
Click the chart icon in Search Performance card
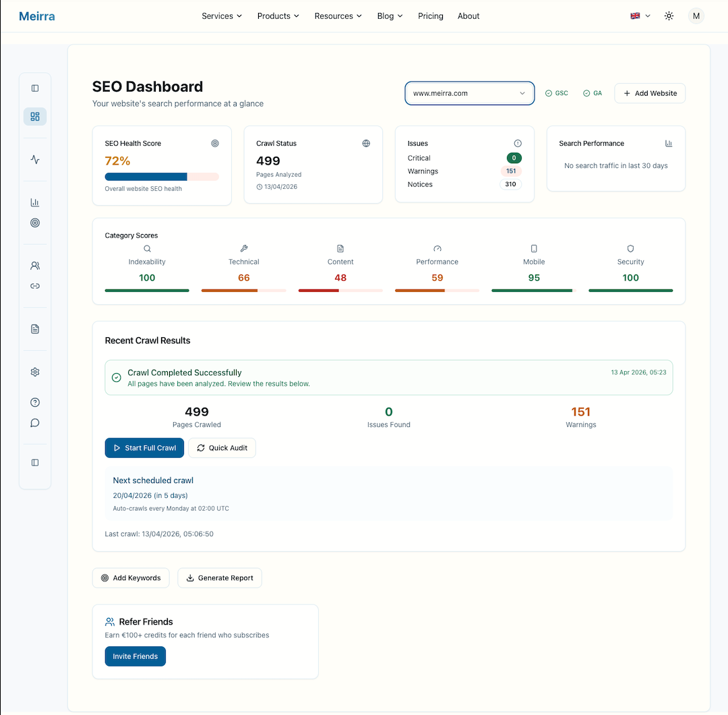coord(669,144)
